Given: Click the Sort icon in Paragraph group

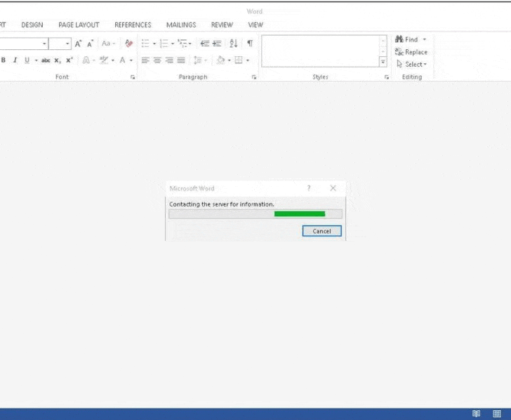Looking at the screenshot, I should 234,44.
